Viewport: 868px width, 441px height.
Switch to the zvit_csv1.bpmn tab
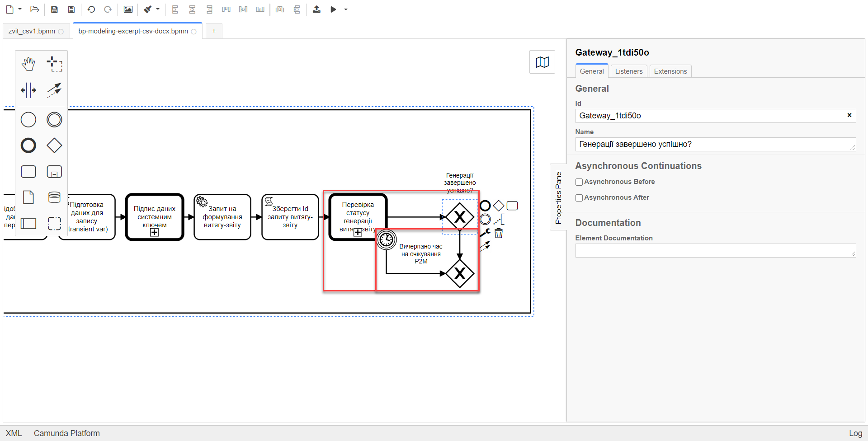pyautogui.click(x=32, y=31)
